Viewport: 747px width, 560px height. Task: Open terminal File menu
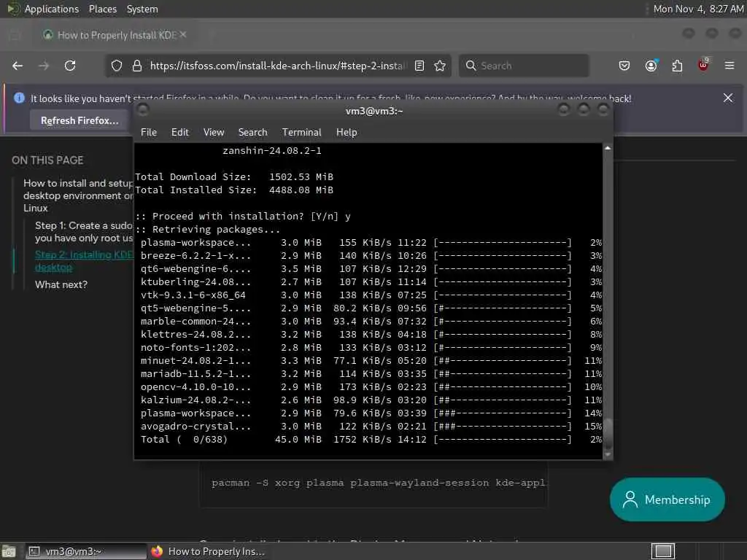[x=149, y=133]
